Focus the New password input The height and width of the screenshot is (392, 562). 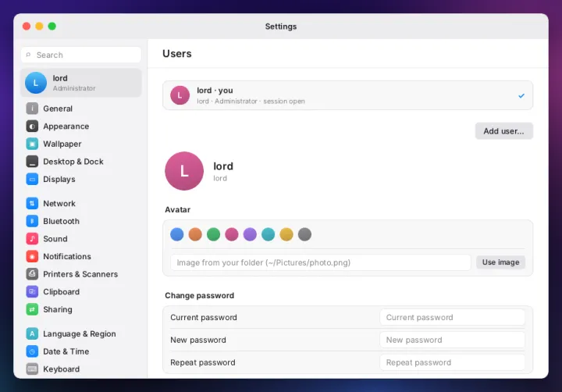(x=452, y=340)
